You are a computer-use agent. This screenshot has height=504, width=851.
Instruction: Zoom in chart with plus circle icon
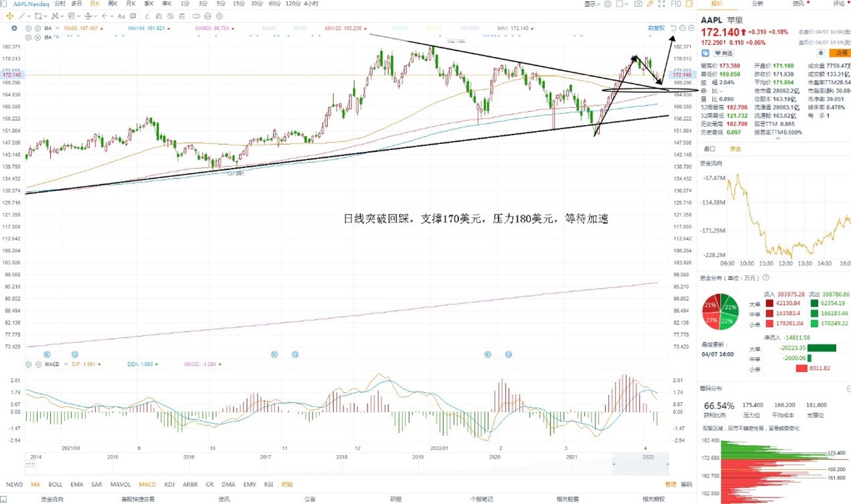point(691,28)
